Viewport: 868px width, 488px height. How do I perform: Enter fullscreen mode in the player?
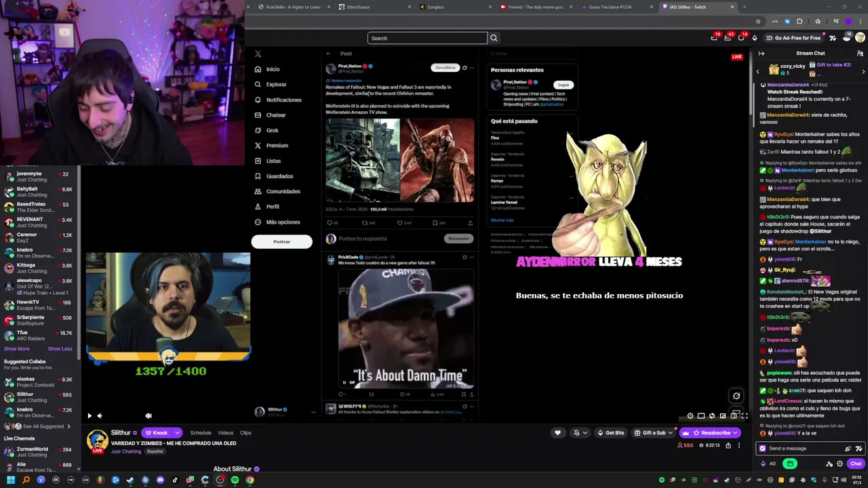744,415
